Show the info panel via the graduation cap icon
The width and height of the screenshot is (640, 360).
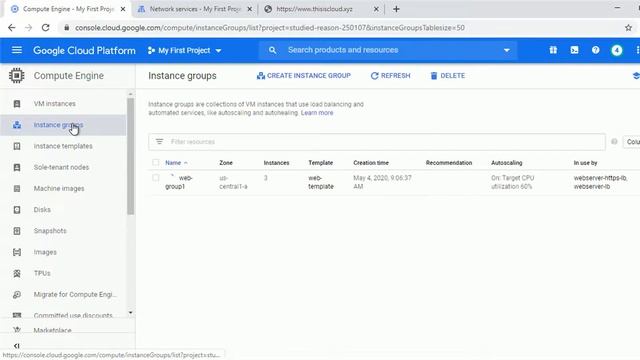click(636, 76)
